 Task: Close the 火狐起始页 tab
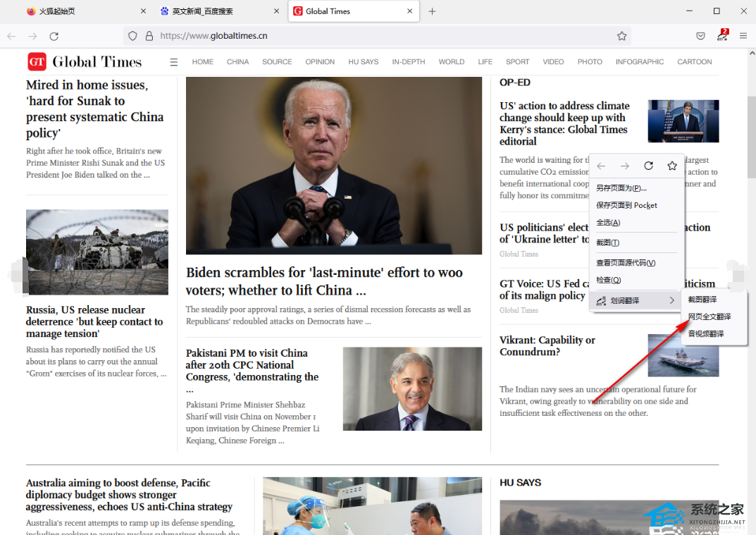pos(143,11)
